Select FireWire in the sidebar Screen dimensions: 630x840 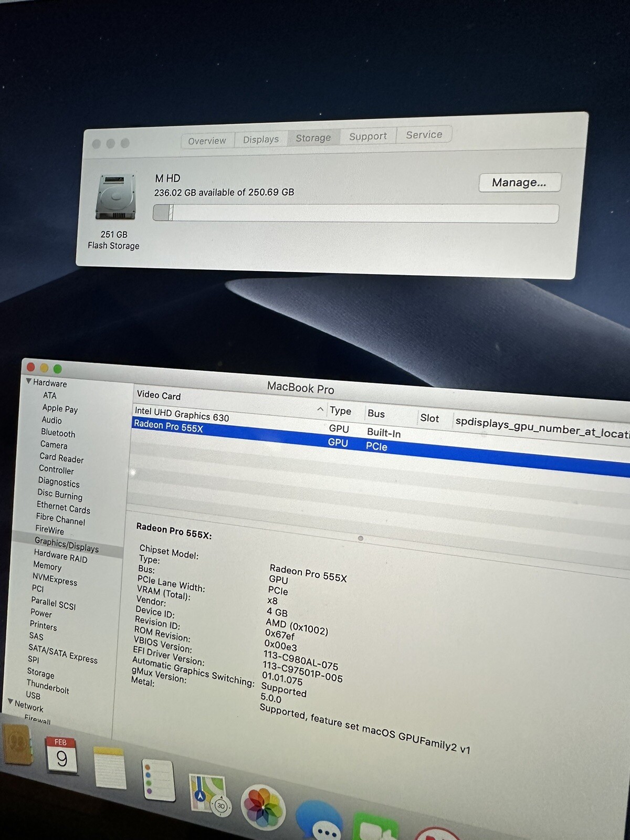click(x=50, y=530)
